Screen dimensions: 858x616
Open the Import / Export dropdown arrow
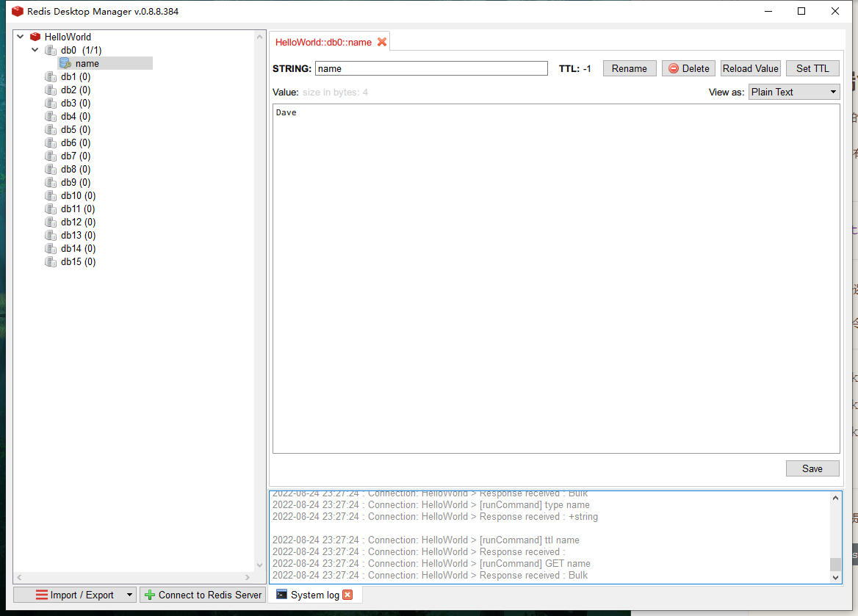tap(129, 595)
